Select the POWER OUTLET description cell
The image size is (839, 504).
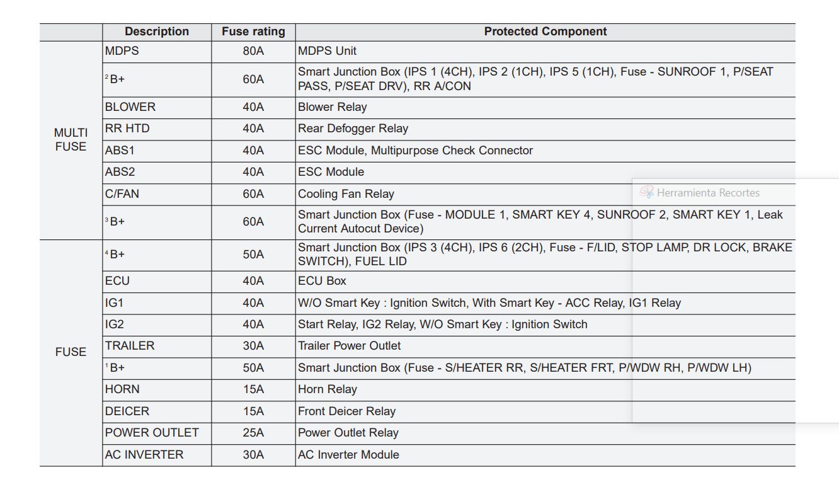pyautogui.click(x=152, y=433)
